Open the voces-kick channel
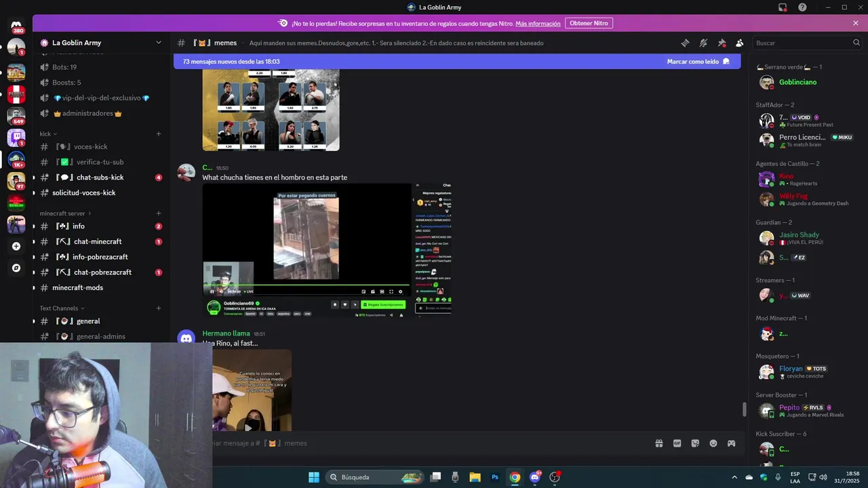Screen dimensions: 868x488 pyautogui.click(x=101, y=146)
